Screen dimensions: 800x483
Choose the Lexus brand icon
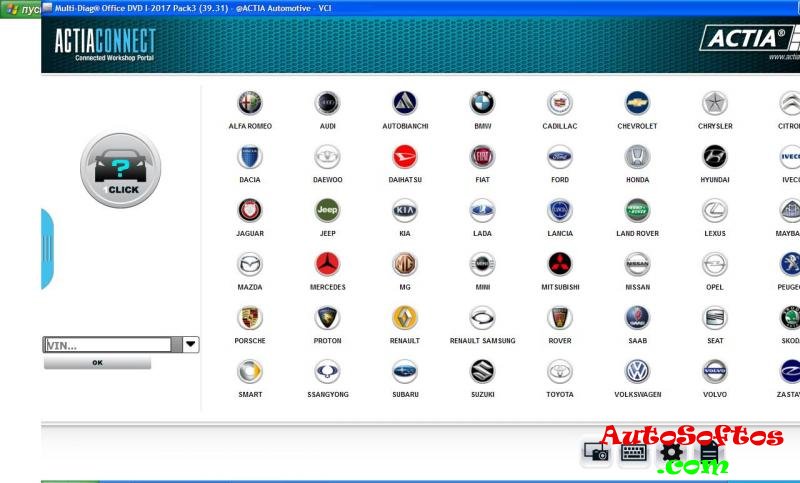tap(715, 211)
